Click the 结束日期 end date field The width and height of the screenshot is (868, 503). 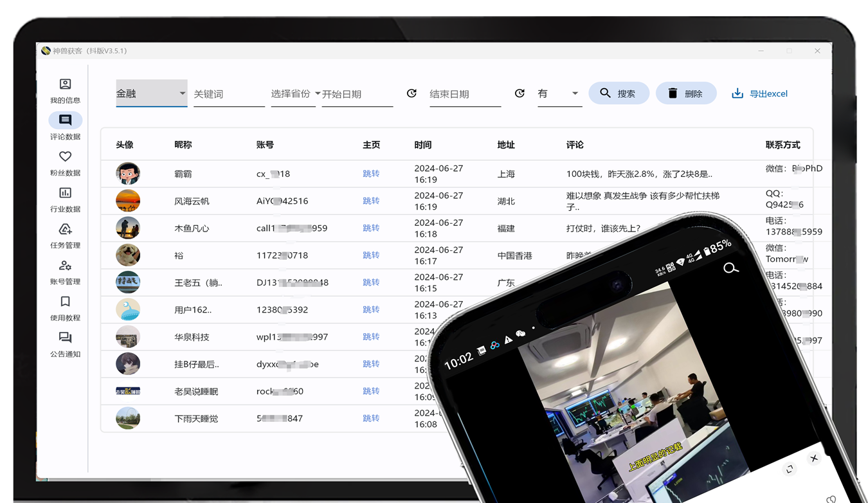[x=466, y=94]
